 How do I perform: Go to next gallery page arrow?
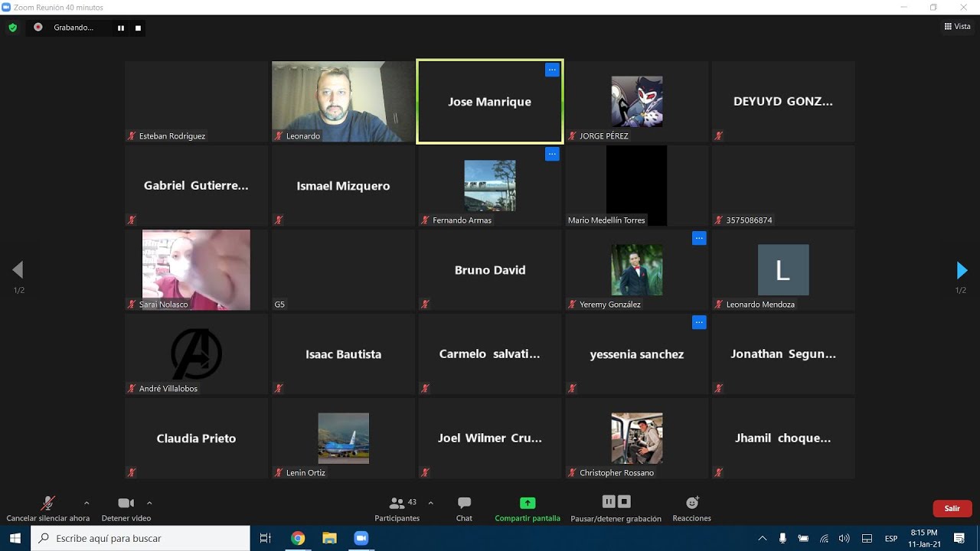point(962,270)
